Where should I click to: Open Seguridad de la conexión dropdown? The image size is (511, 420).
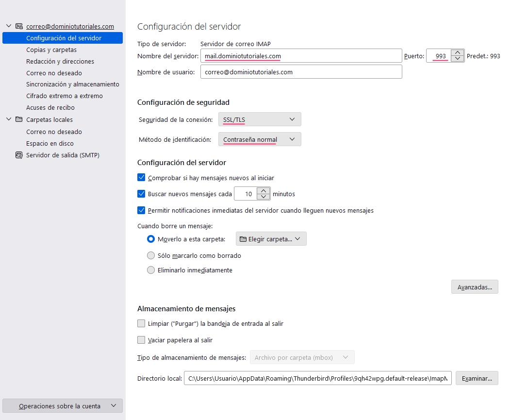(x=260, y=119)
